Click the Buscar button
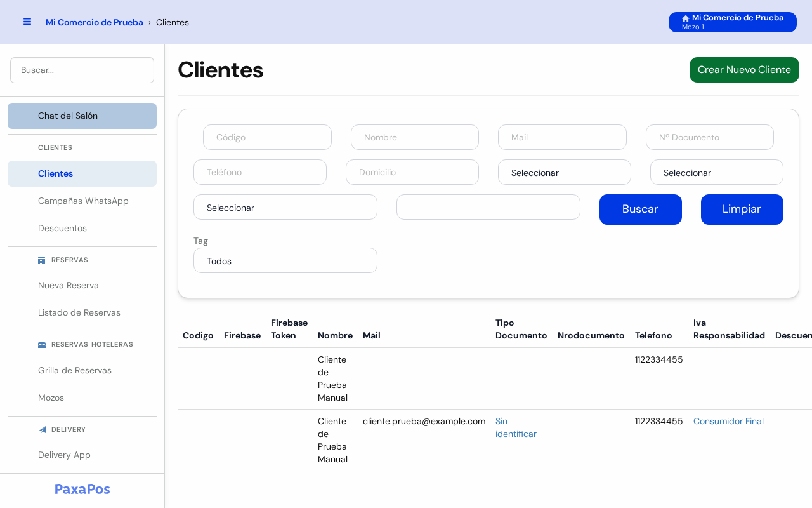This screenshot has height=508, width=812. 641,210
